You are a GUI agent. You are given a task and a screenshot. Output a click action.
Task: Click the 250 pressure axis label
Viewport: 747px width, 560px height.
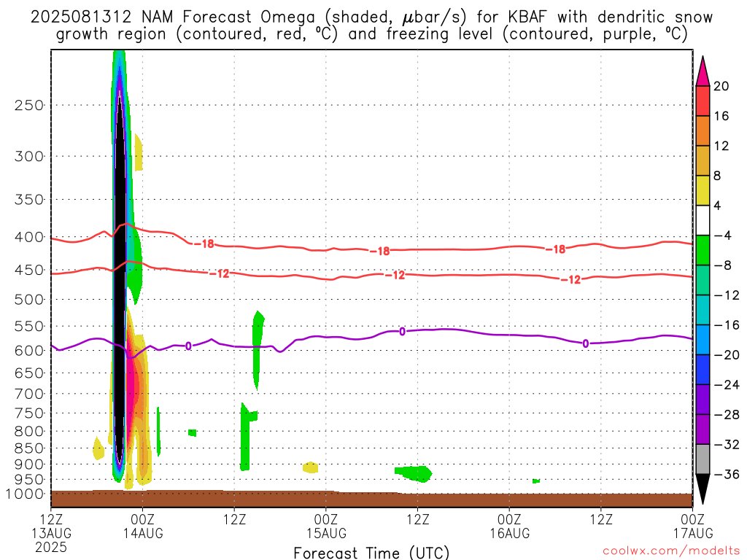click(29, 105)
